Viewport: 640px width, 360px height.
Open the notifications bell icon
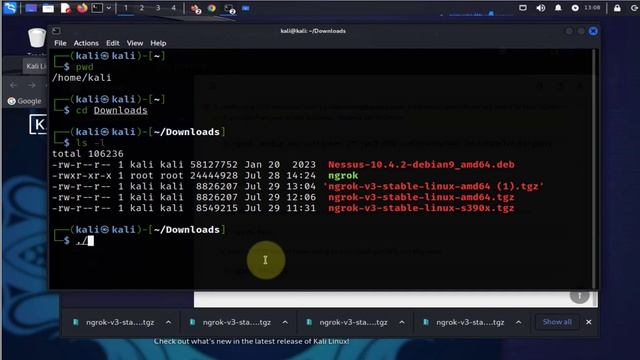tap(558, 8)
